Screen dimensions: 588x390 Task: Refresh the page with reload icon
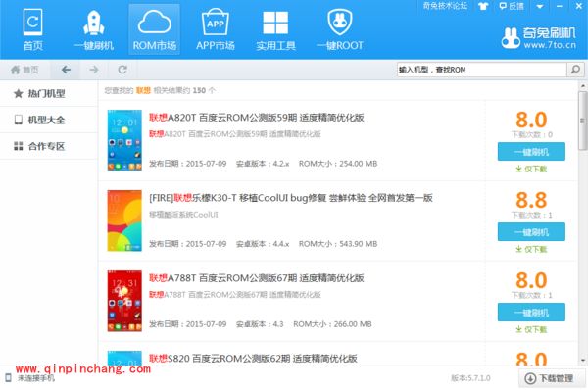(122, 70)
